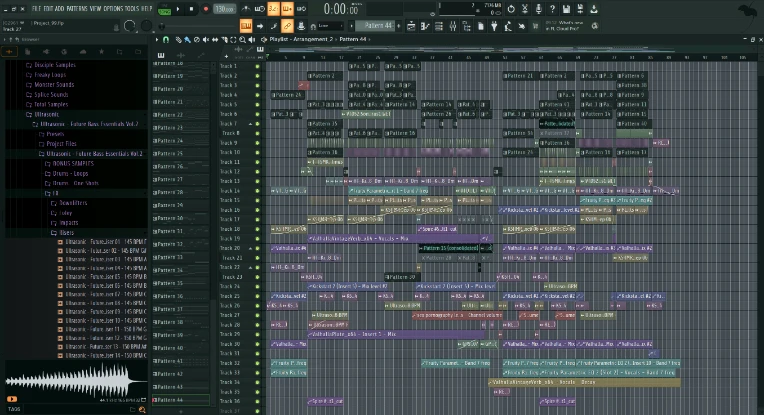
Task: Select Pattern 20 in the pattern picker
Action: [x=170, y=88]
